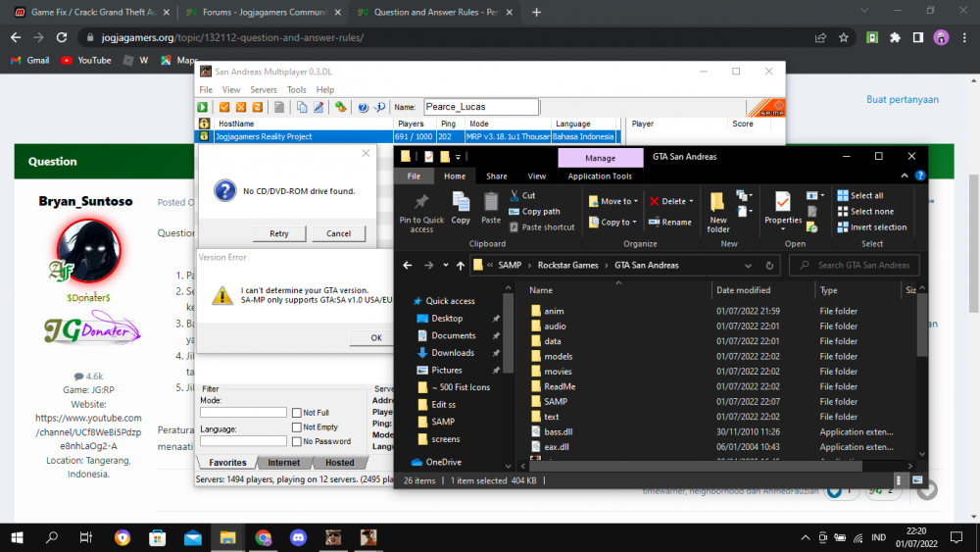980x552 pixels.
Task: Click Cancel in the CD/DVD-ROM dialog
Action: click(x=339, y=233)
